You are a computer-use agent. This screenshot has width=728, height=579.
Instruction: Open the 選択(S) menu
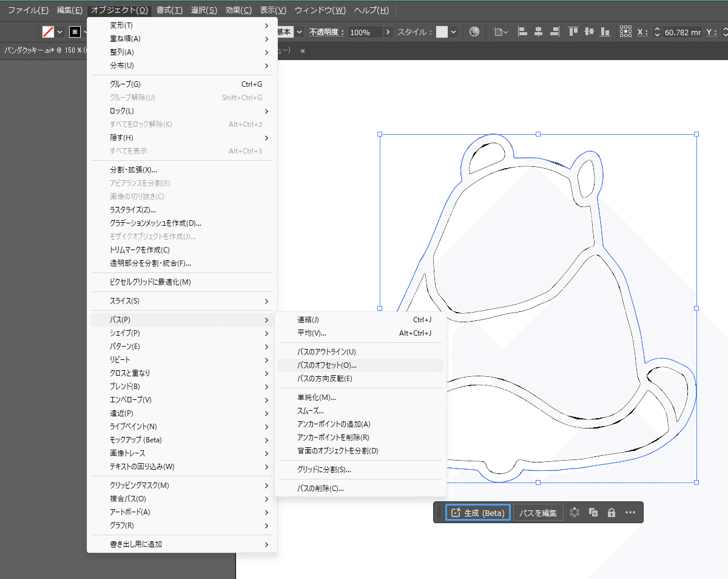coord(204,10)
